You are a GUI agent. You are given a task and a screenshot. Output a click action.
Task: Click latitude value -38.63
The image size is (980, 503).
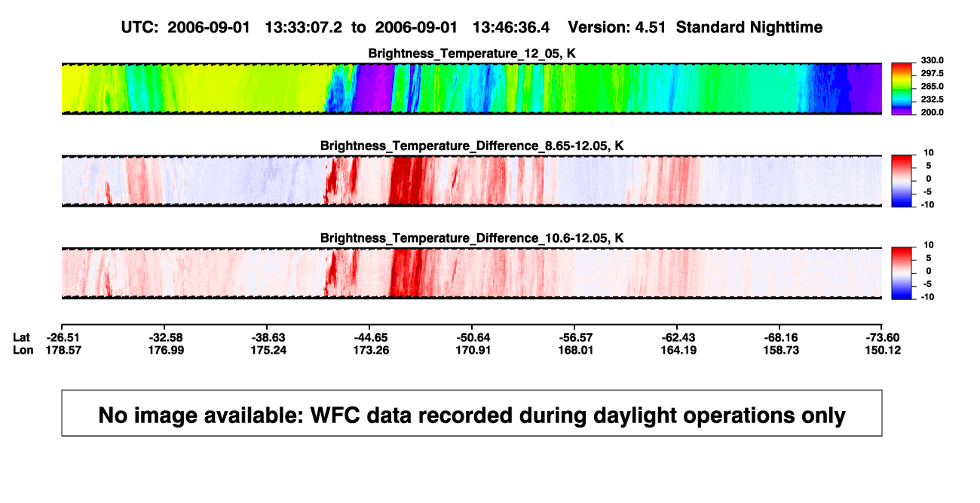coord(268,337)
